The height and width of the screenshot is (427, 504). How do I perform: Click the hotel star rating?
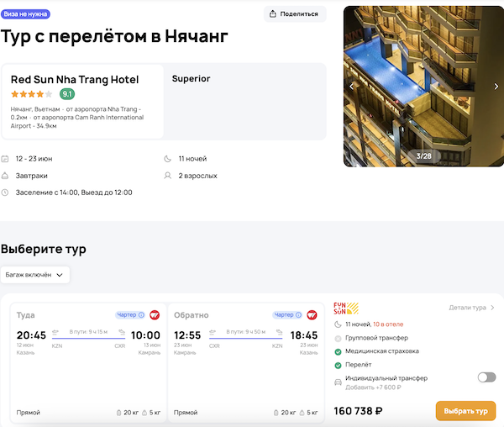pyautogui.click(x=31, y=94)
